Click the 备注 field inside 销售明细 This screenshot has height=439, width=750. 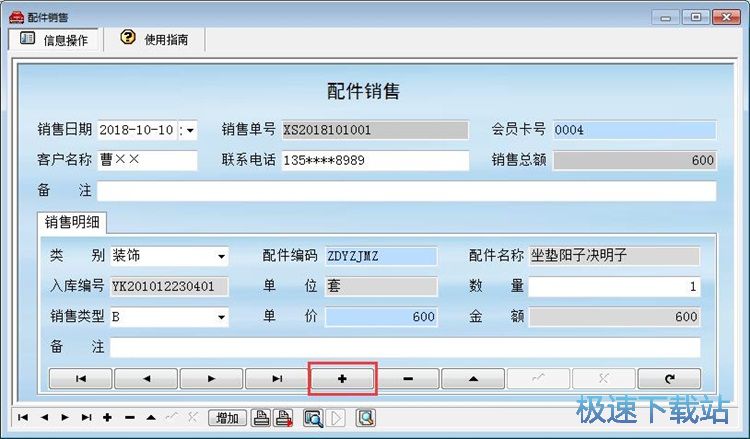(405, 347)
